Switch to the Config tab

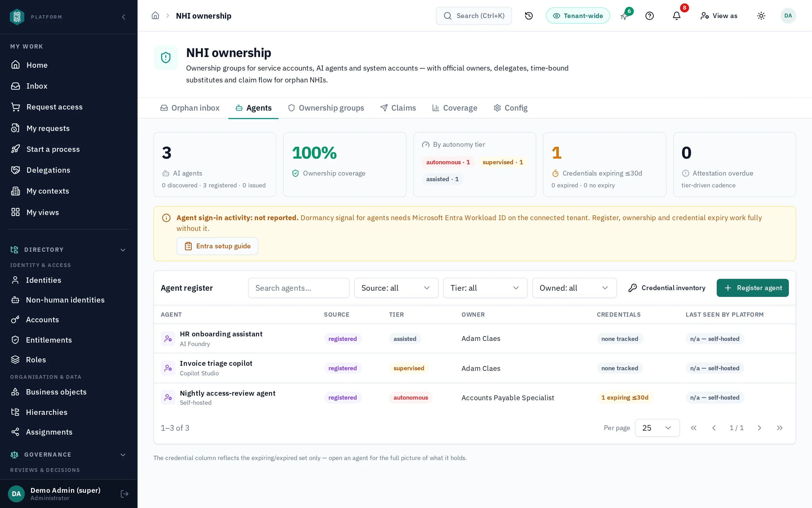511,108
